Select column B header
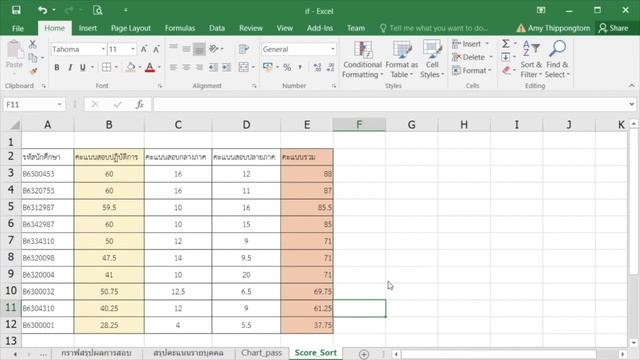This screenshot has width=640, height=360. [109, 124]
